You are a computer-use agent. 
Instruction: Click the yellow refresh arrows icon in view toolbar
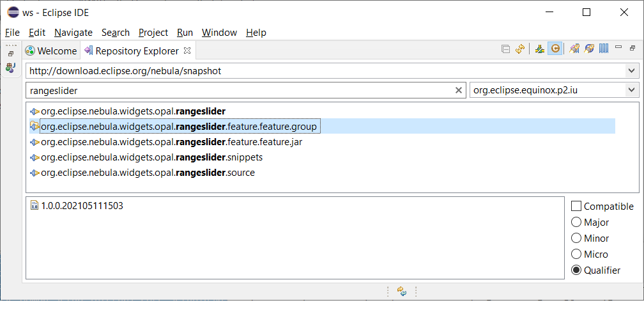click(520, 49)
